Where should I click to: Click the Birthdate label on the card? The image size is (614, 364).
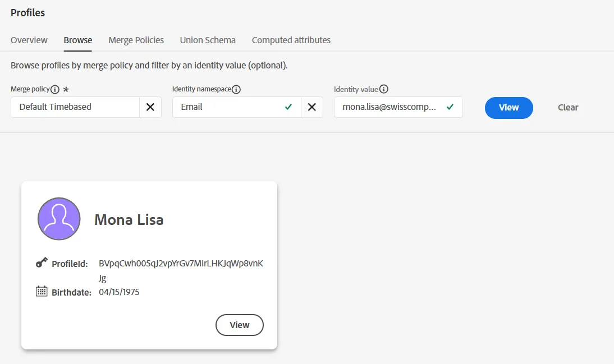71,292
